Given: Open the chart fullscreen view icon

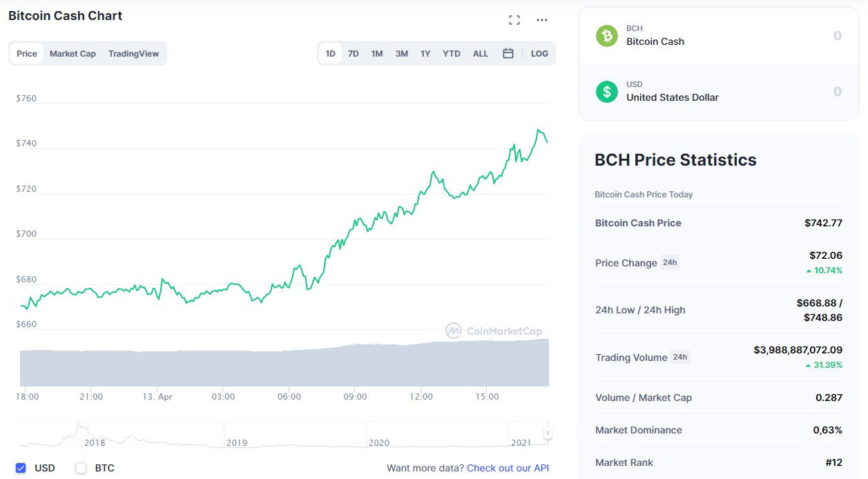Looking at the screenshot, I should coord(514,20).
